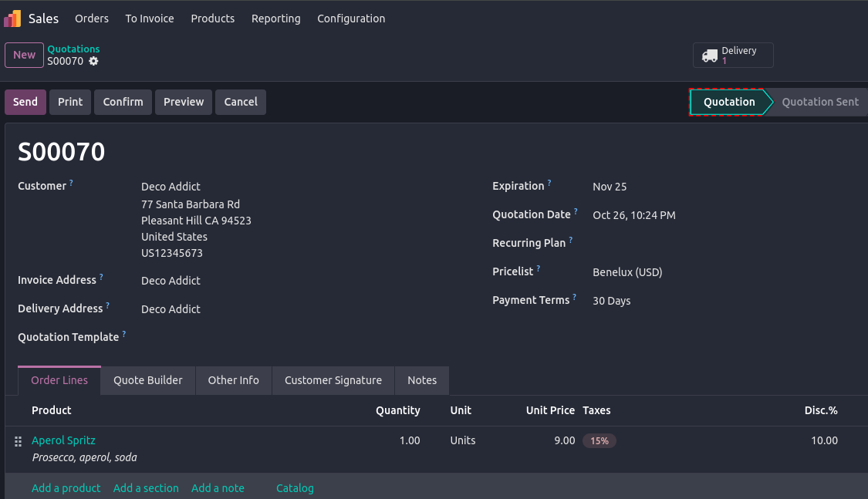Click the Add a product link
This screenshot has height=499, width=868.
click(x=66, y=488)
